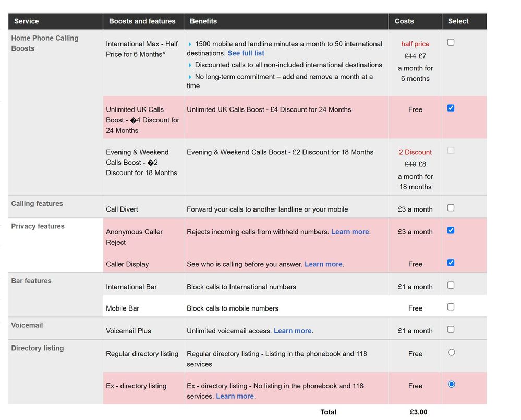Tick the International Max boost checkbox
The width and height of the screenshot is (521, 420).
[x=451, y=43]
